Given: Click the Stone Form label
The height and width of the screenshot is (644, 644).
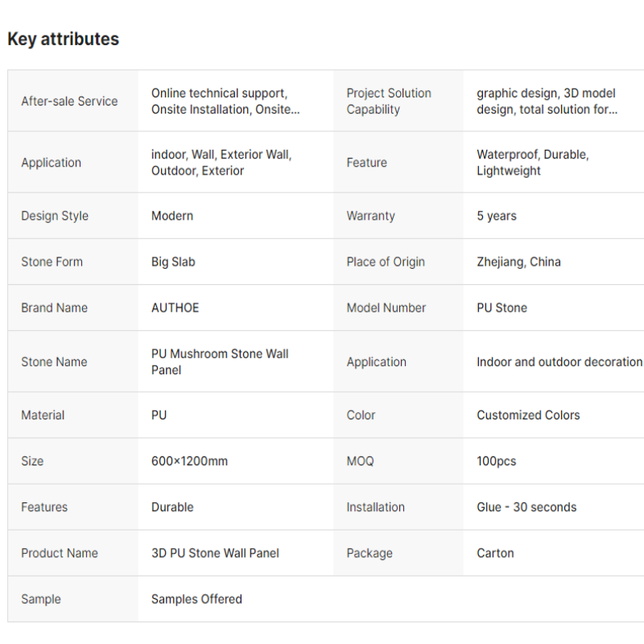Looking at the screenshot, I should point(52,262).
